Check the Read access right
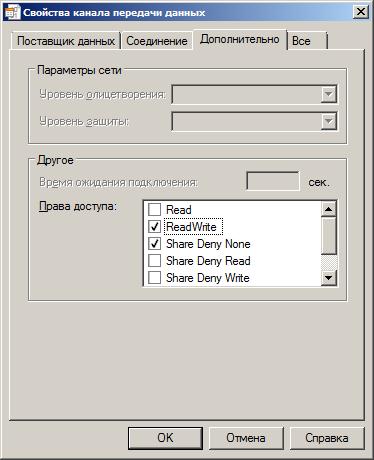The height and width of the screenshot is (460, 374). pos(154,210)
